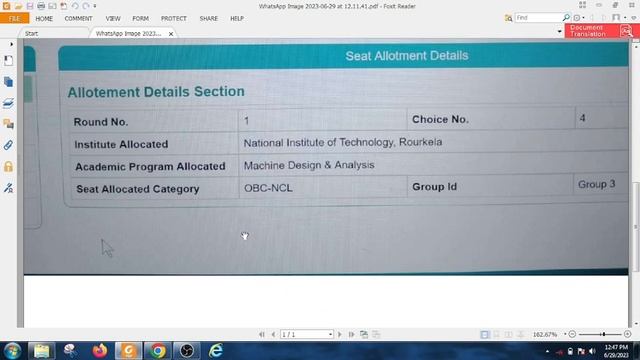The width and height of the screenshot is (640, 360).
Task: Open the VIEW ribbon tab
Action: click(113, 18)
